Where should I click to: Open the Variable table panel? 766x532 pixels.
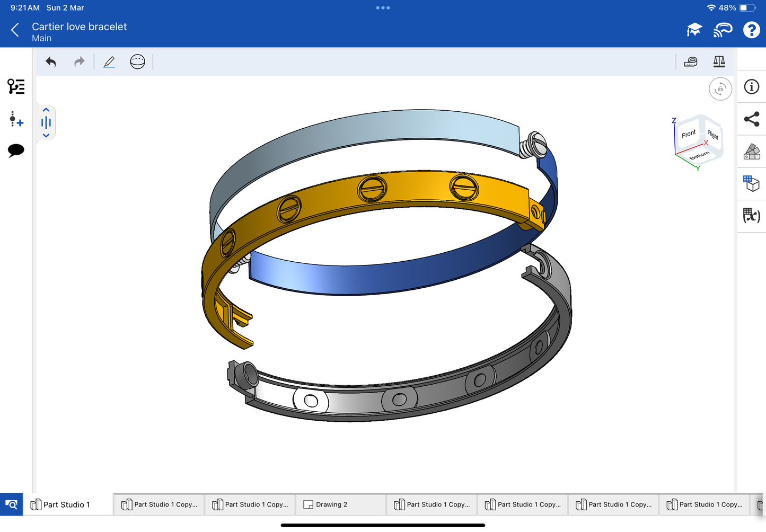tap(751, 216)
